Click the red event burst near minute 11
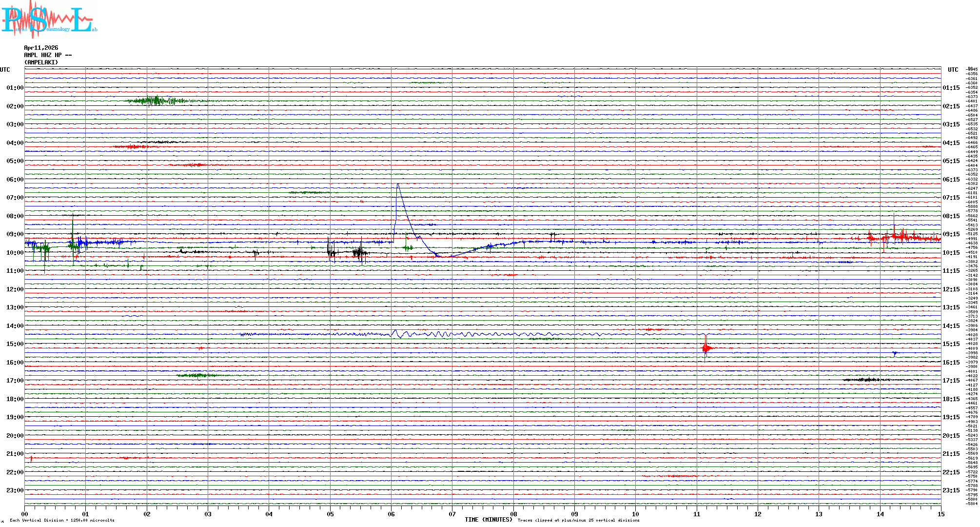The height and width of the screenshot is (527, 980). (706, 347)
